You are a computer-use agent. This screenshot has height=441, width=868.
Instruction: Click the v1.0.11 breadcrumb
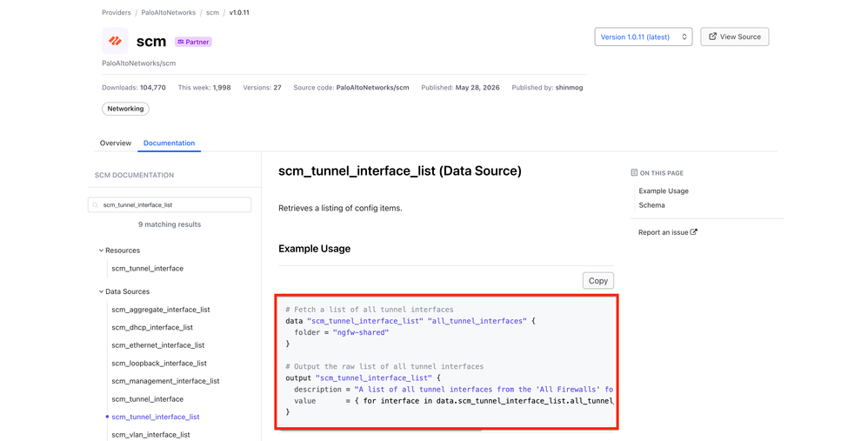pyautogui.click(x=239, y=12)
